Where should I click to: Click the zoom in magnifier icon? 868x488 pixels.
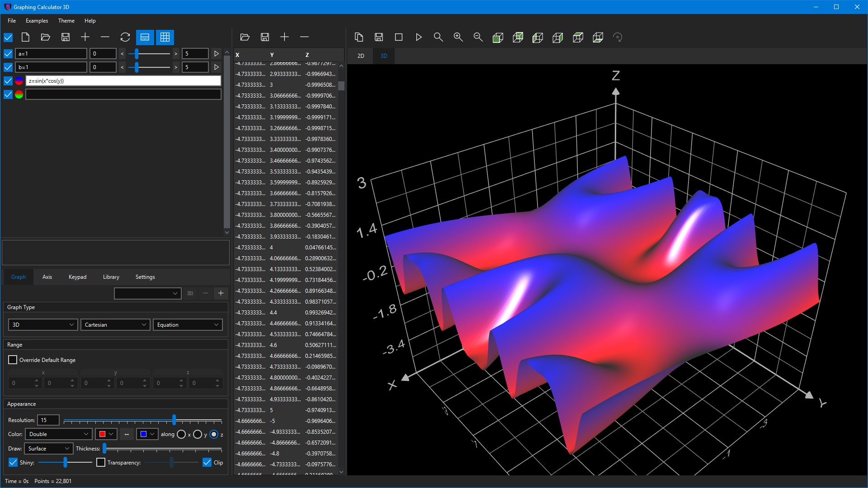458,37
